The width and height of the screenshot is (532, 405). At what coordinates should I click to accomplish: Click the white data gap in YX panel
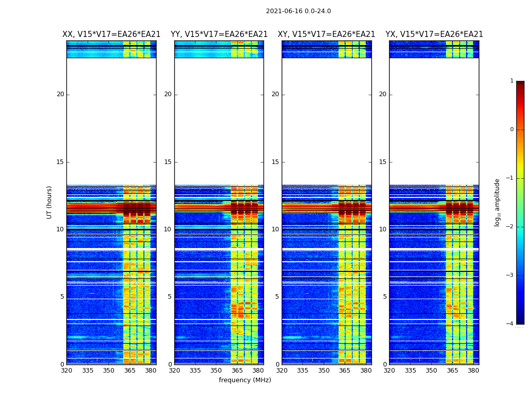[434, 121]
